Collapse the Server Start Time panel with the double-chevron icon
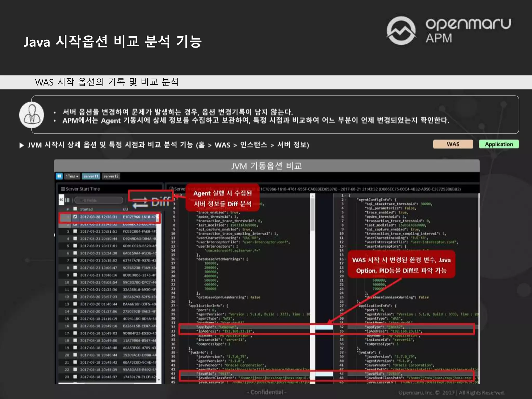Viewport: 532px width, 399px height. [x=61, y=200]
